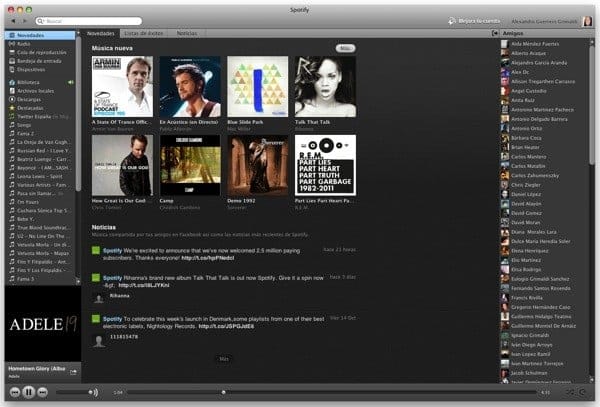Viewport: 600px width, 407px height.
Task: Open Bandeja de entrada inbox
Action: (x=40, y=61)
